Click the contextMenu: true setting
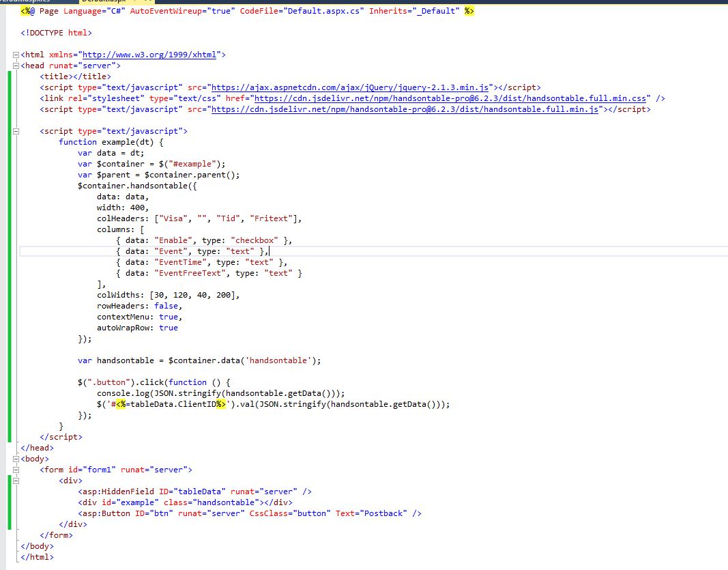Screen dimensions: 728x570 [x=139, y=317]
